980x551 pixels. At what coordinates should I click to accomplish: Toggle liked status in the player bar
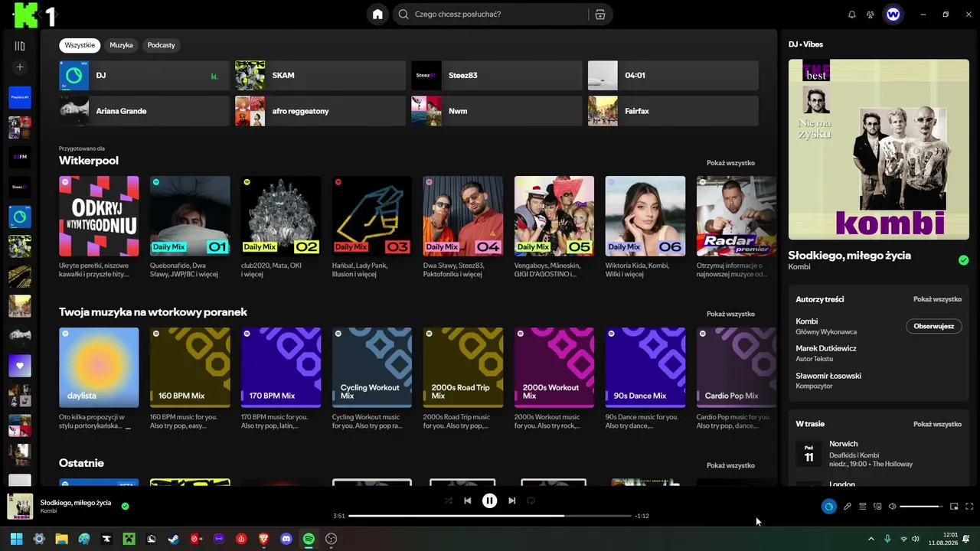[125, 506]
